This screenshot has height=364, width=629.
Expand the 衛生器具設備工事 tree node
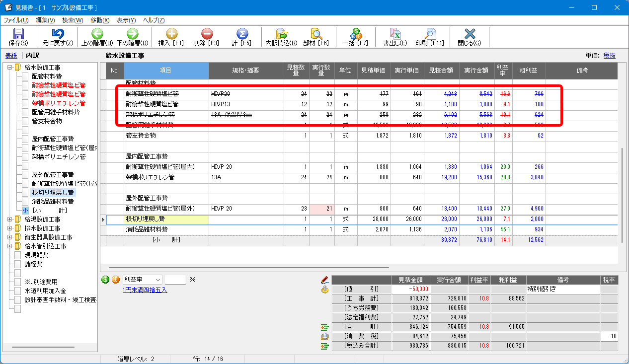tap(9, 237)
